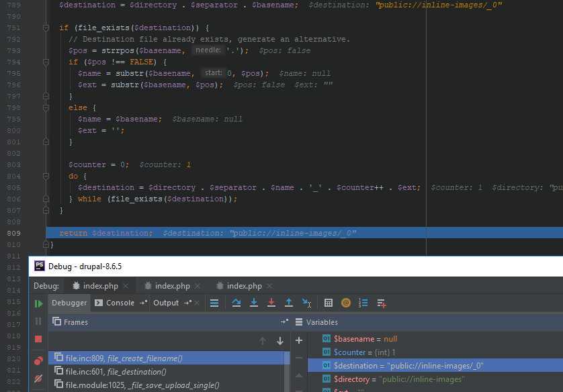563x392 pixels.
Task: Click the Step Into icon
Action: pyautogui.click(x=254, y=303)
